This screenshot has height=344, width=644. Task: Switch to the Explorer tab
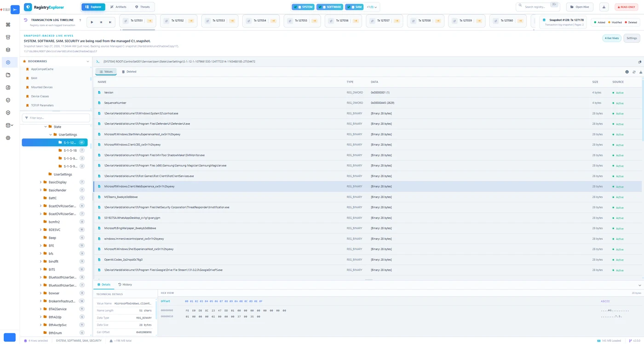point(93,7)
